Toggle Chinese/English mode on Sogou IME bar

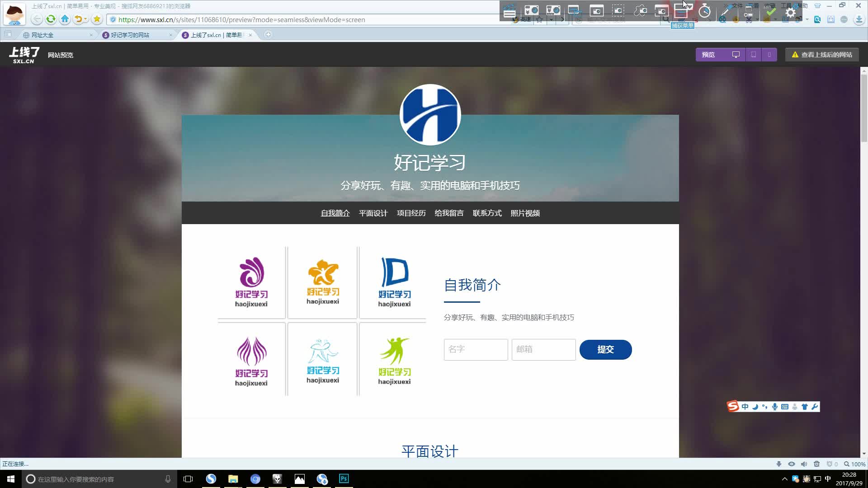pyautogui.click(x=745, y=407)
